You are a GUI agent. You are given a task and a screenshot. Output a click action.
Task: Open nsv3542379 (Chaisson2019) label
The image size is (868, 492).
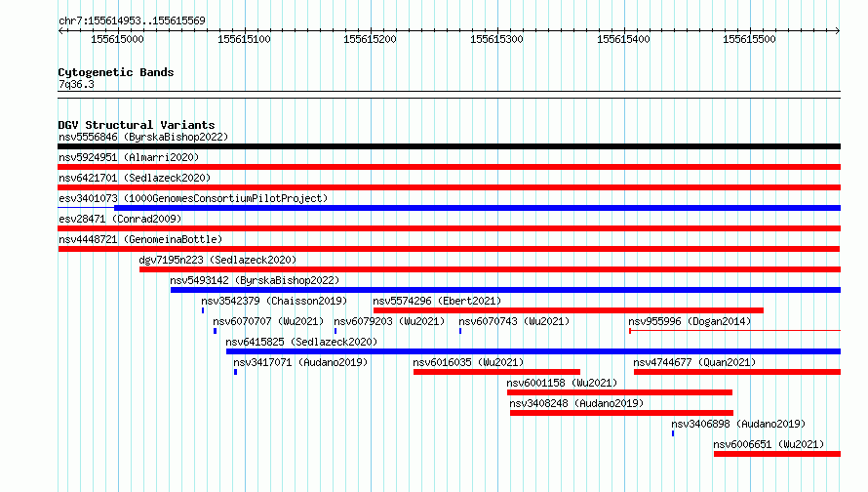click(274, 301)
